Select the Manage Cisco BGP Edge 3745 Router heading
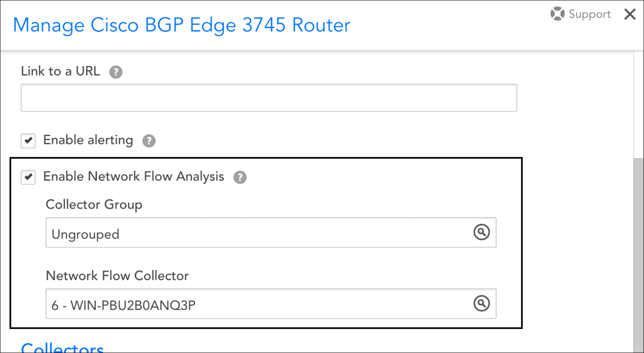644x353 pixels. coord(182,25)
